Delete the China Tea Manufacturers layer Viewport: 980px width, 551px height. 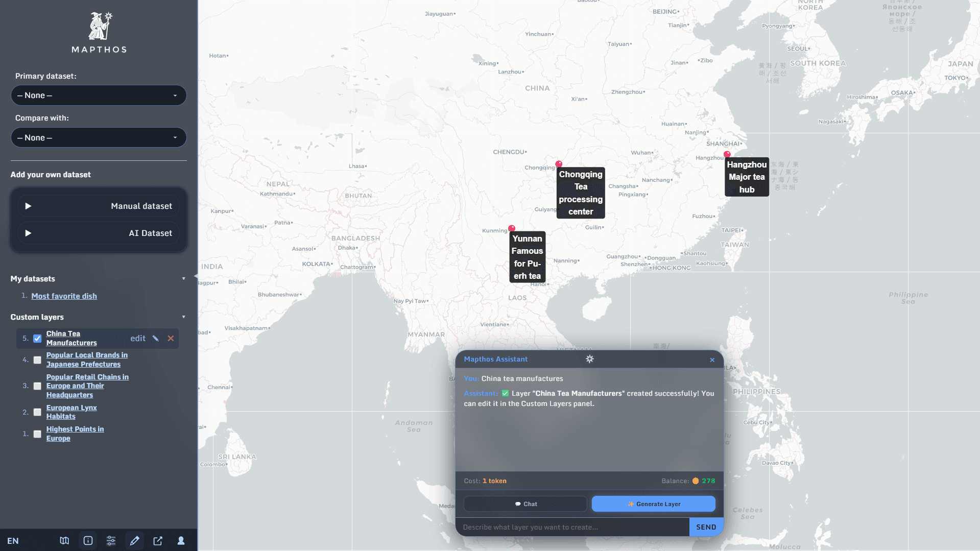(171, 339)
